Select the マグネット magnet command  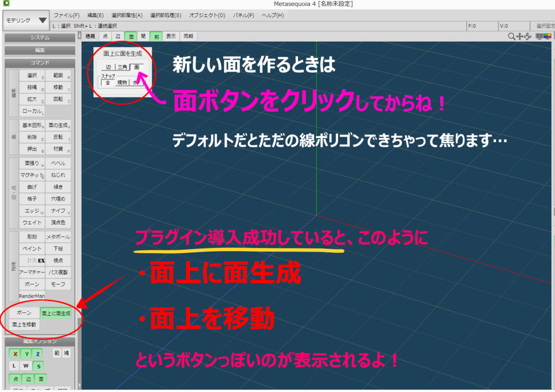(32, 175)
